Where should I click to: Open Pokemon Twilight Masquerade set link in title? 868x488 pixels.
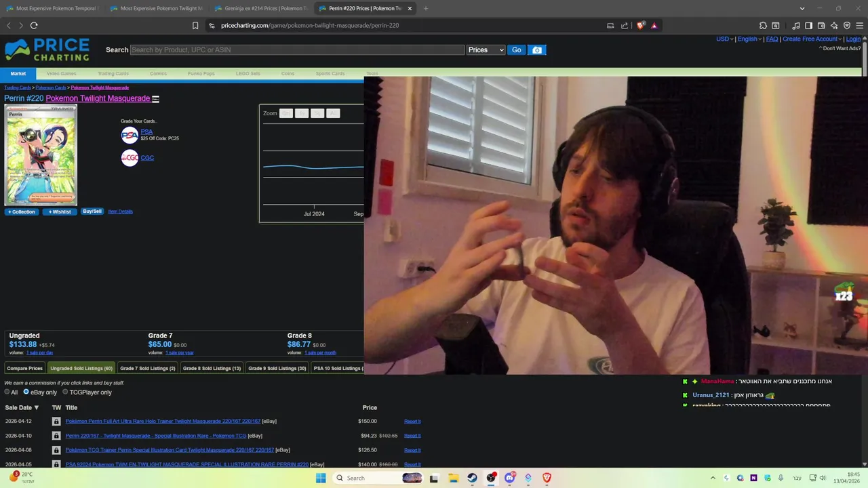[x=98, y=98]
